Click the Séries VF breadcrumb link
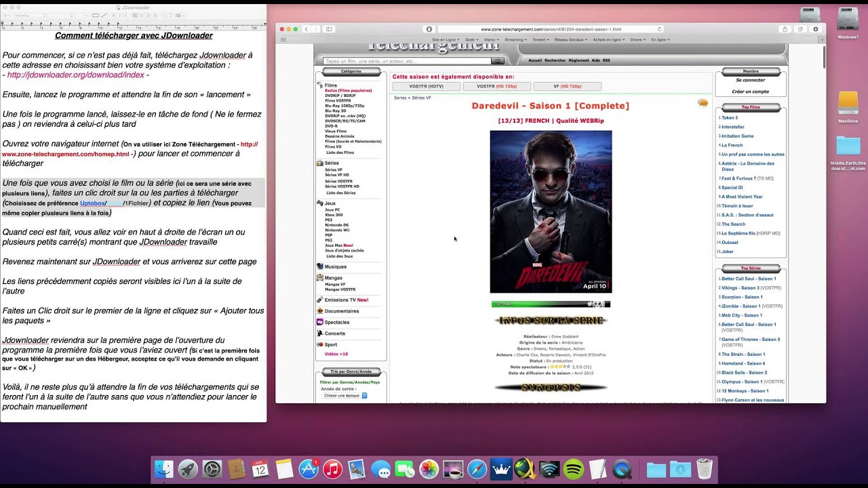Viewport: 868px width, 488px height. tap(421, 98)
